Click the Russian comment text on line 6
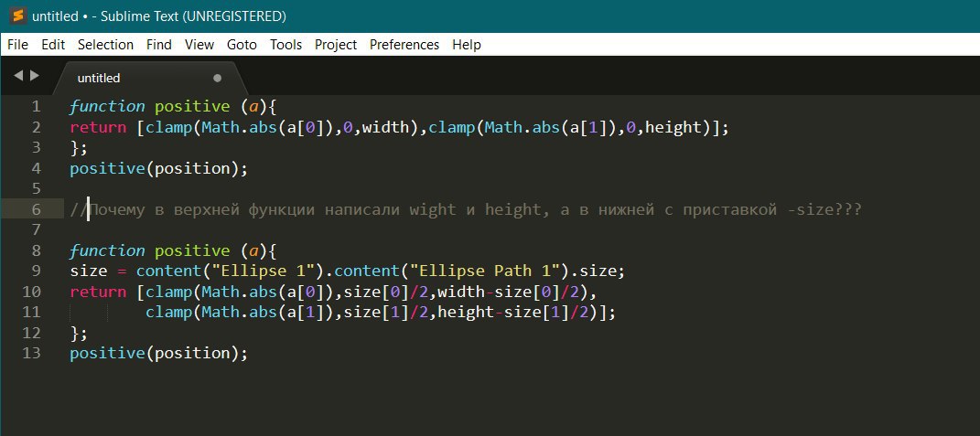This screenshot has width=980, height=436. (466, 210)
